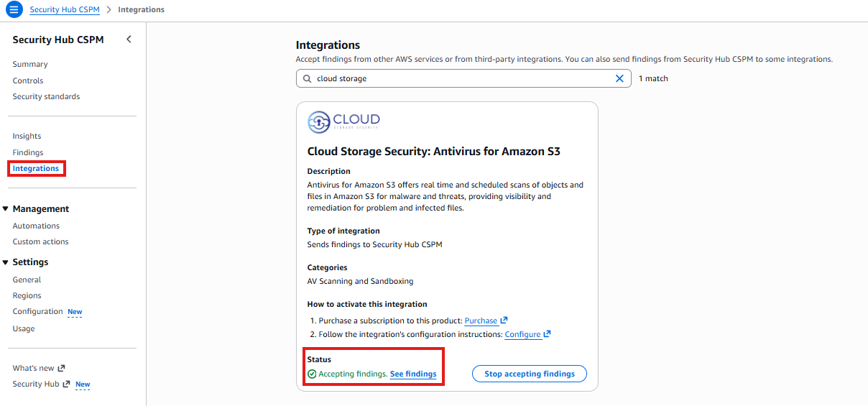Click the Cloud Storage Security logo
This screenshot has width=868, height=406.
point(343,122)
